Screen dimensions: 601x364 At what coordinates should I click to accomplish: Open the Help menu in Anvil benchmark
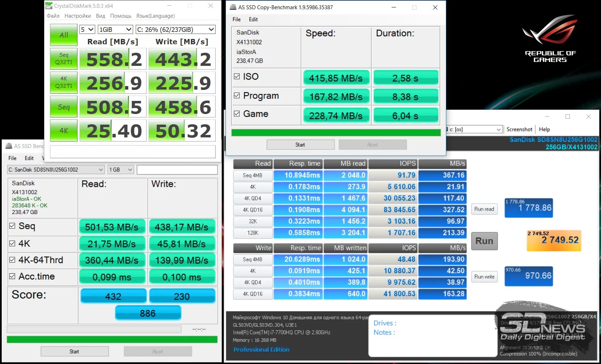pyautogui.click(x=544, y=129)
